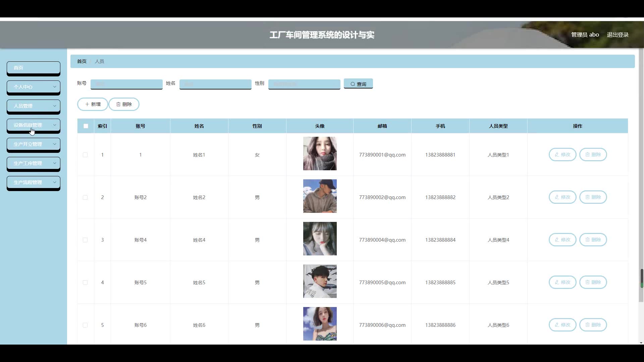Click the magnifier icon on 查询 button
Image resolution: width=644 pixels, height=362 pixels.
coord(353,84)
